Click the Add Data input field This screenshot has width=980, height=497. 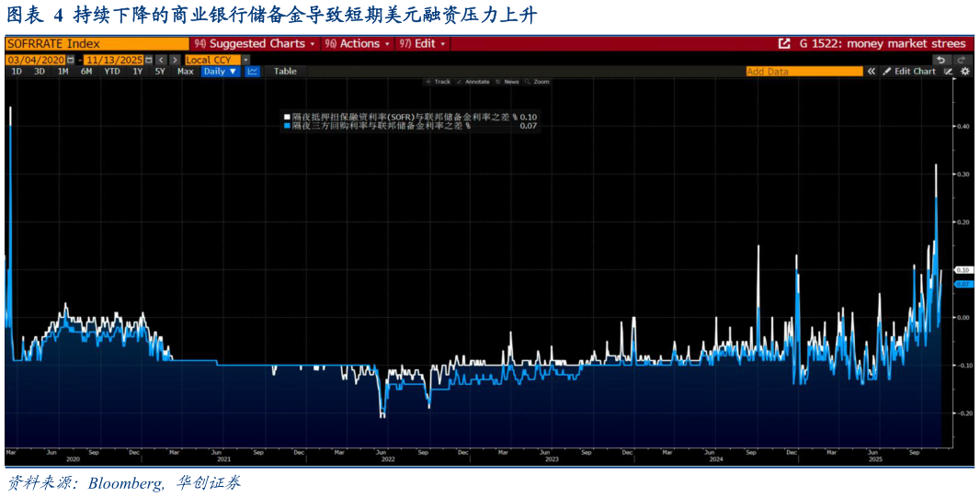click(803, 72)
